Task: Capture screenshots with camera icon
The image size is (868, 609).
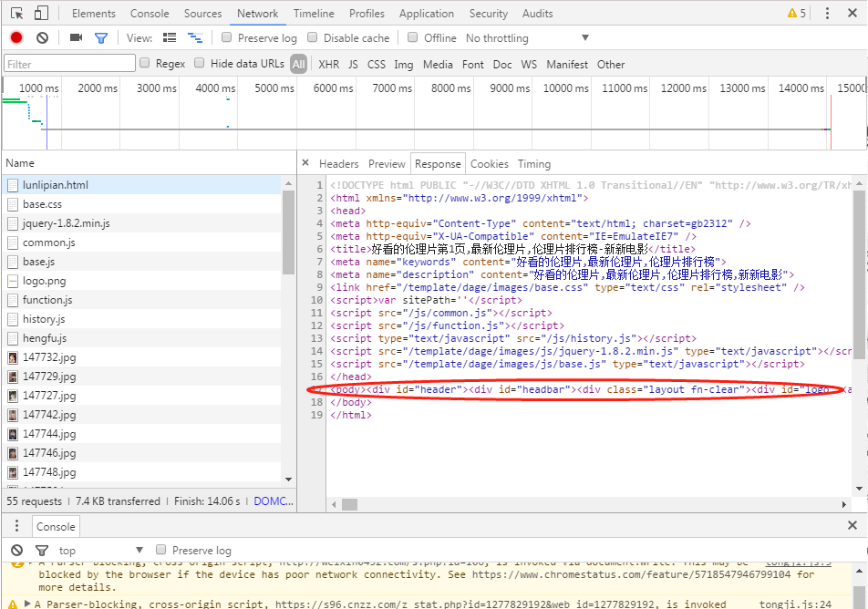Action: tap(76, 37)
